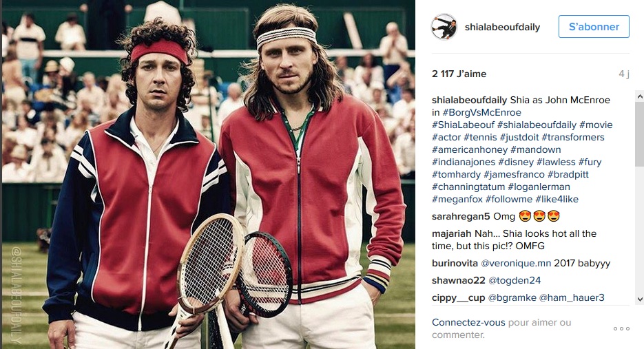Open the #americanhoney hashtag
This screenshot has height=349, width=644.
coord(470,150)
